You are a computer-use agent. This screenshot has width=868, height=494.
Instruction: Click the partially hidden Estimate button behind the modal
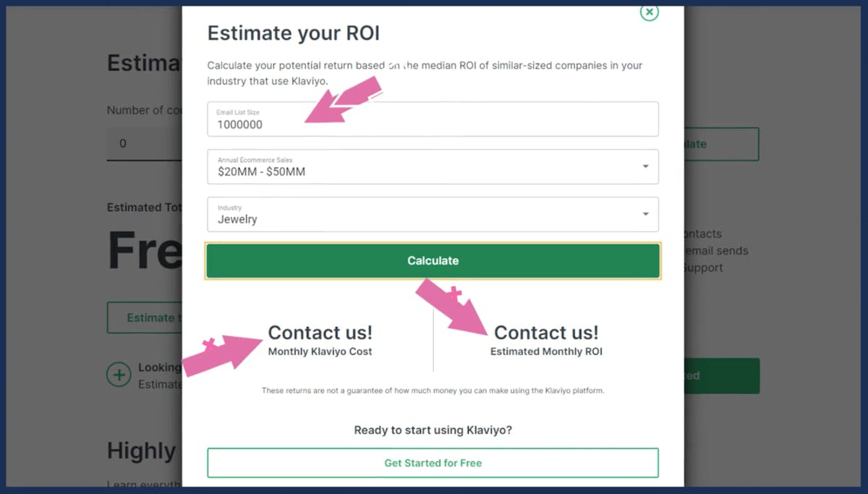tap(144, 318)
